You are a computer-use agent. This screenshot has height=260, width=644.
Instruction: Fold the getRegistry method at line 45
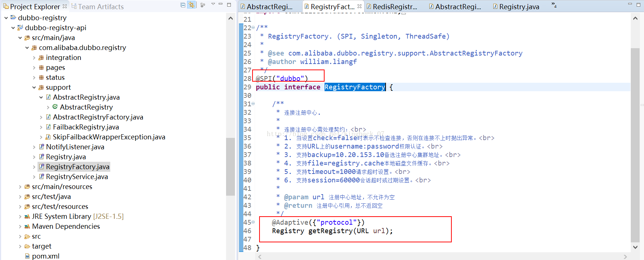(253, 222)
